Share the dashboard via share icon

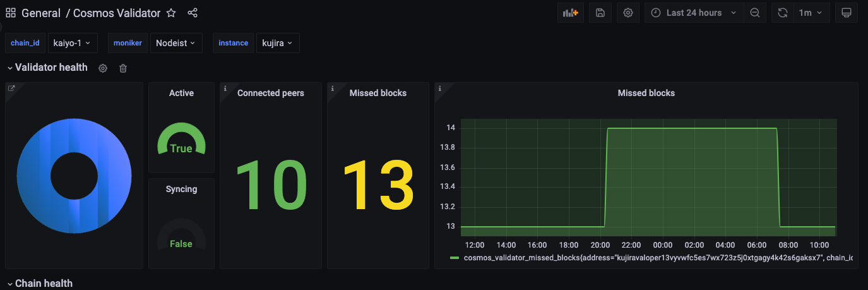[193, 13]
